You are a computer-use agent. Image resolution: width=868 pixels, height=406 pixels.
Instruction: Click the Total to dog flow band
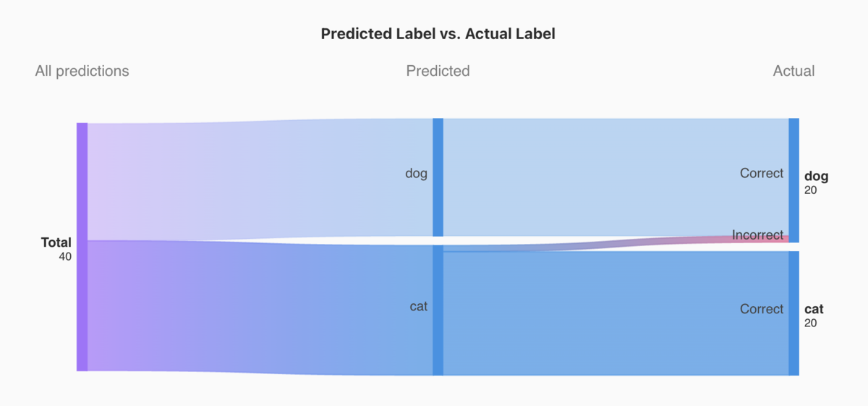pos(260,179)
